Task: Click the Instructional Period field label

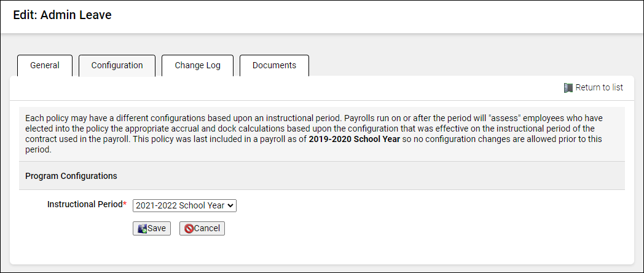Action: coord(85,204)
